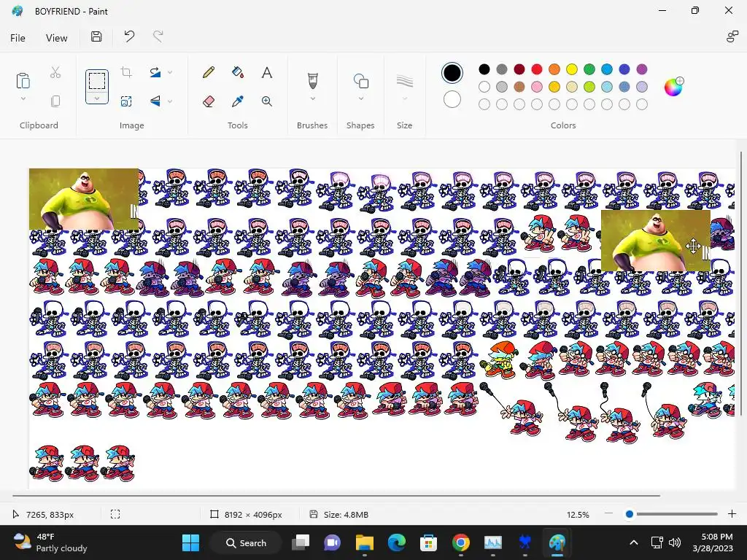747x560 pixels.
Task: Click the horizontal scrollbar under canvas
Action: pos(336,496)
